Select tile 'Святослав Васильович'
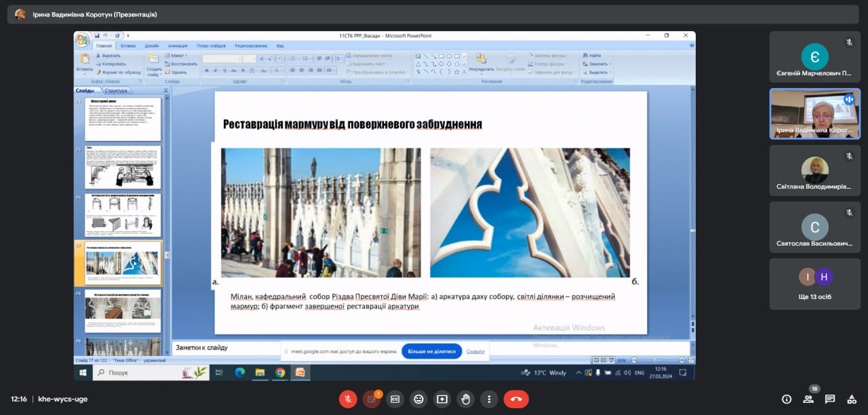 point(814,227)
